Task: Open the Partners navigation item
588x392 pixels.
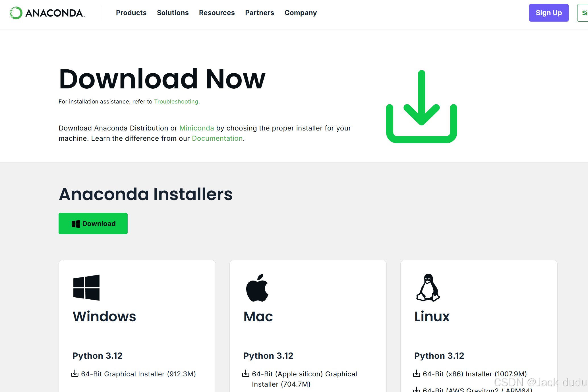Action: click(259, 13)
